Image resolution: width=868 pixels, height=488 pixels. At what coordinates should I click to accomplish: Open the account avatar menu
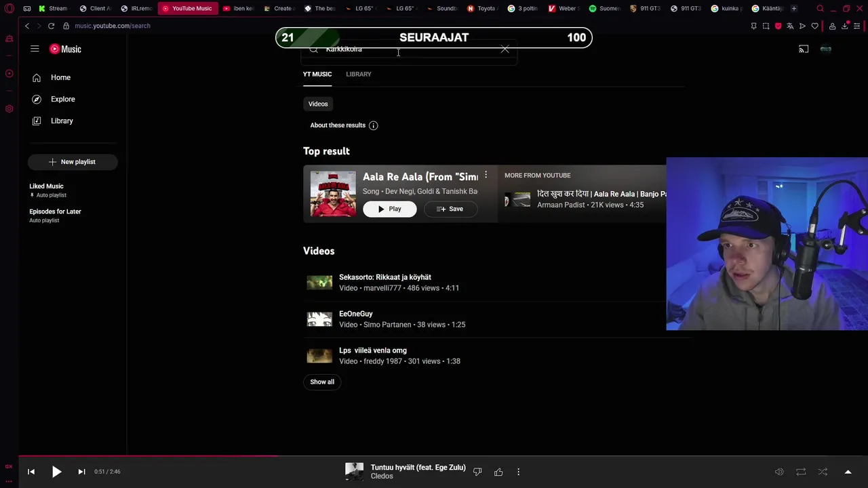pos(825,49)
